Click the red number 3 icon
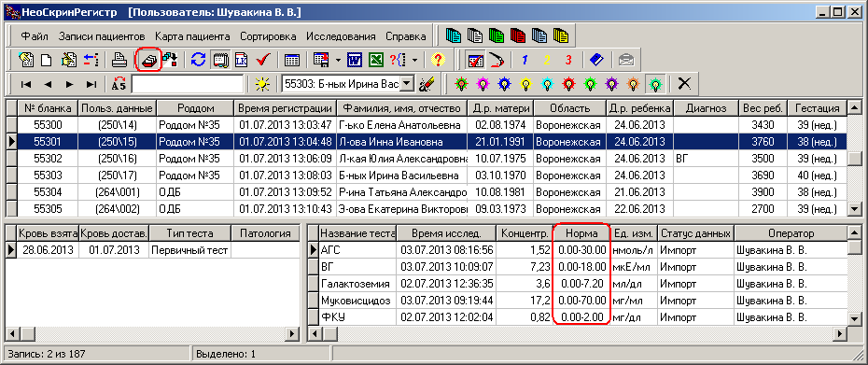 click(x=568, y=59)
